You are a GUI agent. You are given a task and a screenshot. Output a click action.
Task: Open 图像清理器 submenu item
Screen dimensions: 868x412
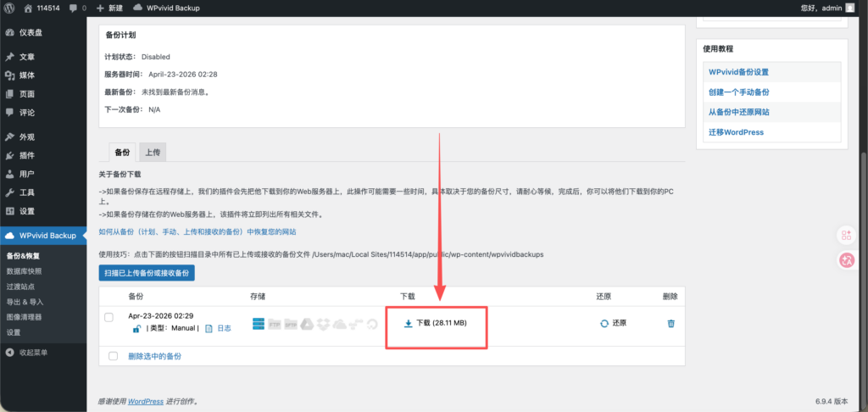[x=24, y=317]
